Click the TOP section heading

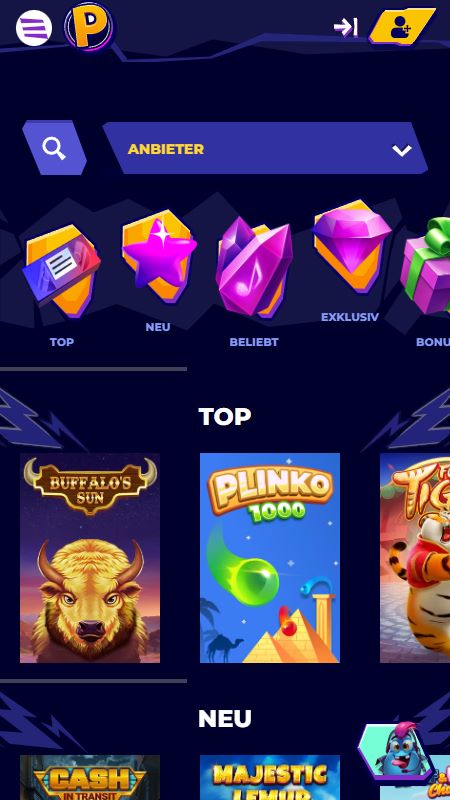pyautogui.click(x=224, y=417)
